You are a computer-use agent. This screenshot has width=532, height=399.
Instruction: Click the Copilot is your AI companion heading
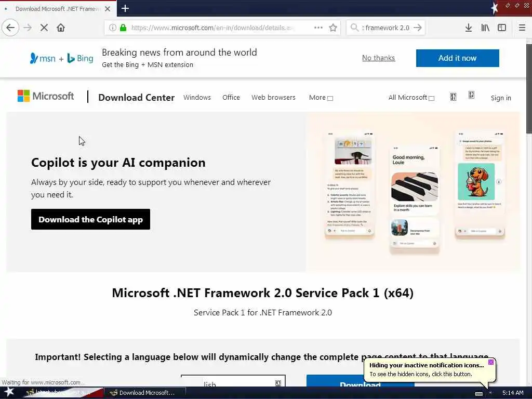point(118,163)
